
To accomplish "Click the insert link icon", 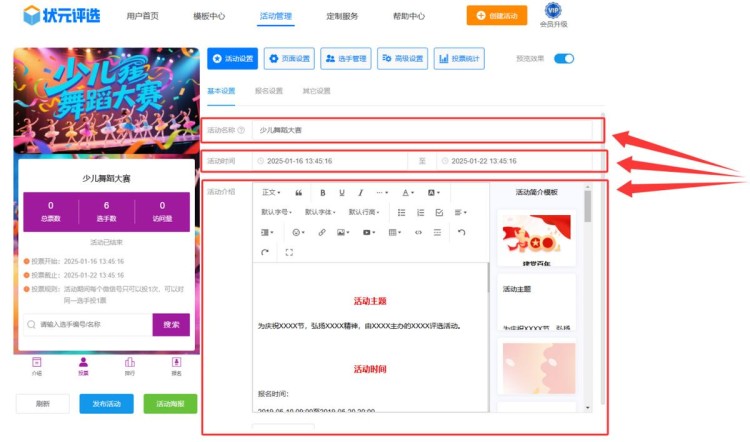I will click(322, 232).
